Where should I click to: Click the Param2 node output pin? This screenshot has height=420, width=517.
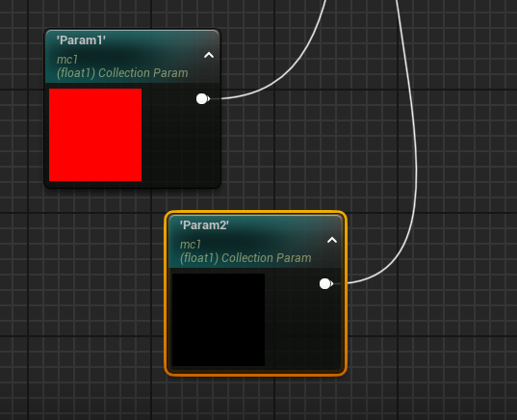tap(325, 284)
